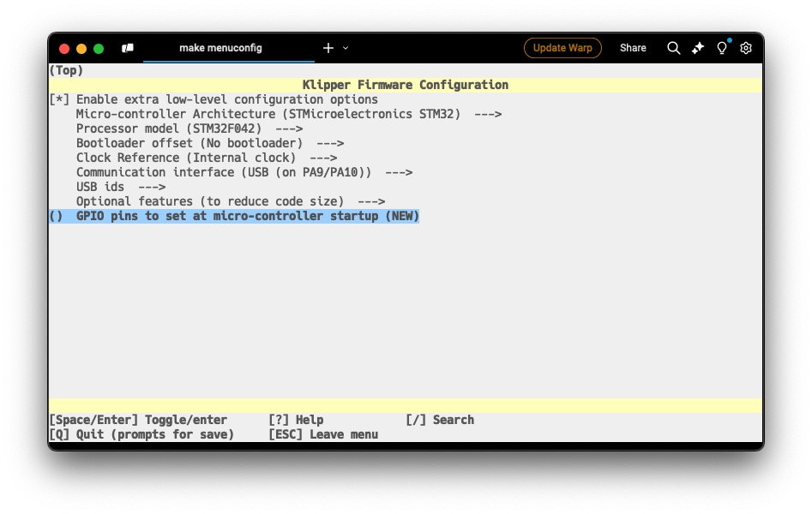Open Warp AI sparkle icon
Image resolution: width=812 pixels, height=514 pixels.
(698, 48)
